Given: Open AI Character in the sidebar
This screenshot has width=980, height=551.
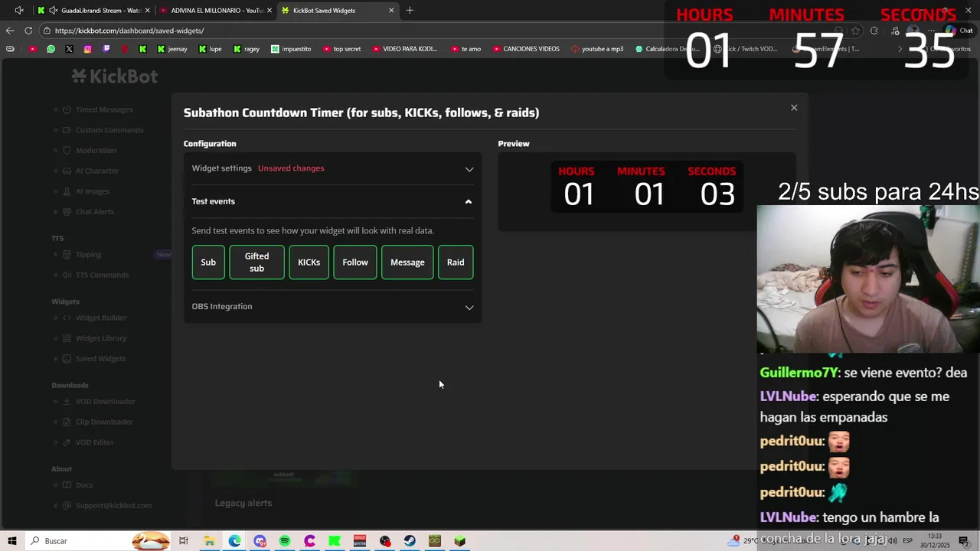Looking at the screenshot, I should tap(96, 171).
